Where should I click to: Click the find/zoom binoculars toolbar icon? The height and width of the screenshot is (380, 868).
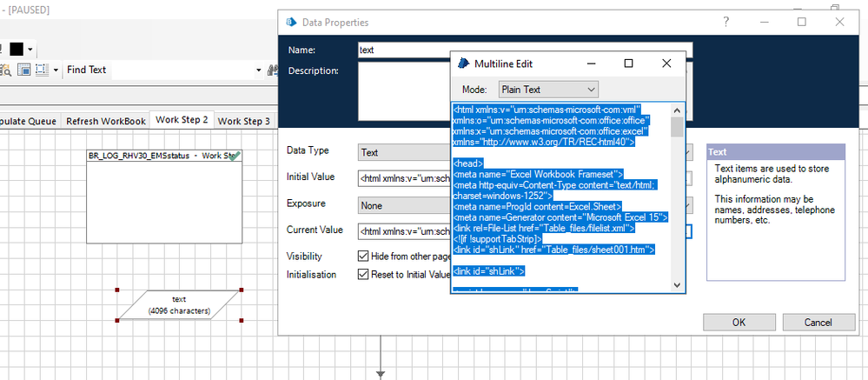coord(7,70)
